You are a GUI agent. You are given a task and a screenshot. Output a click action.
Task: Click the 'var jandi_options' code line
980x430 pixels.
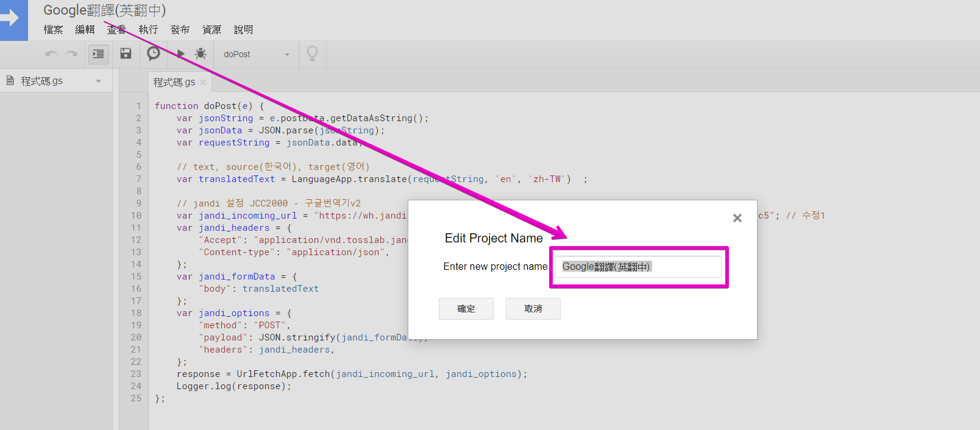pyautogui.click(x=234, y=313)
